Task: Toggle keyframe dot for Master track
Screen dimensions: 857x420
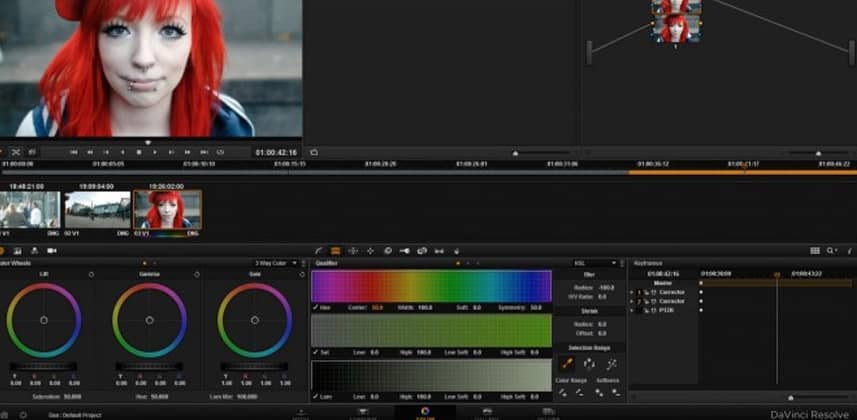Action: point(701,283)
